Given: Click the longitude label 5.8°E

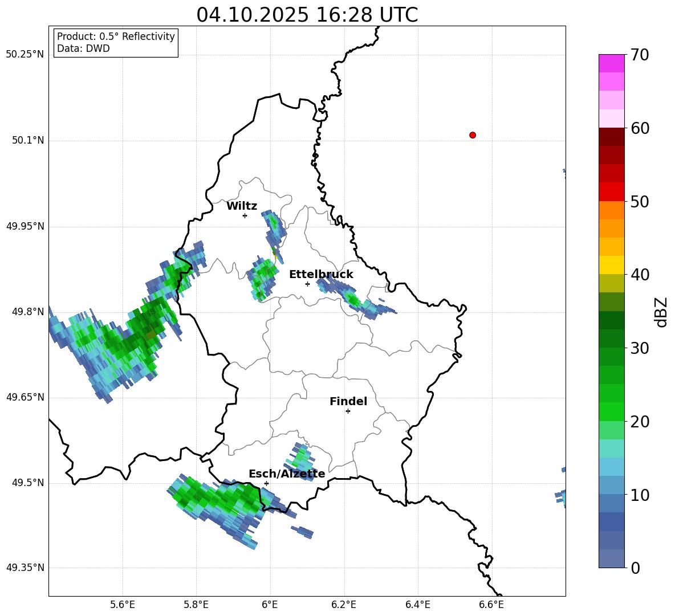Looking at the screenshot, I should click(196, 605).
